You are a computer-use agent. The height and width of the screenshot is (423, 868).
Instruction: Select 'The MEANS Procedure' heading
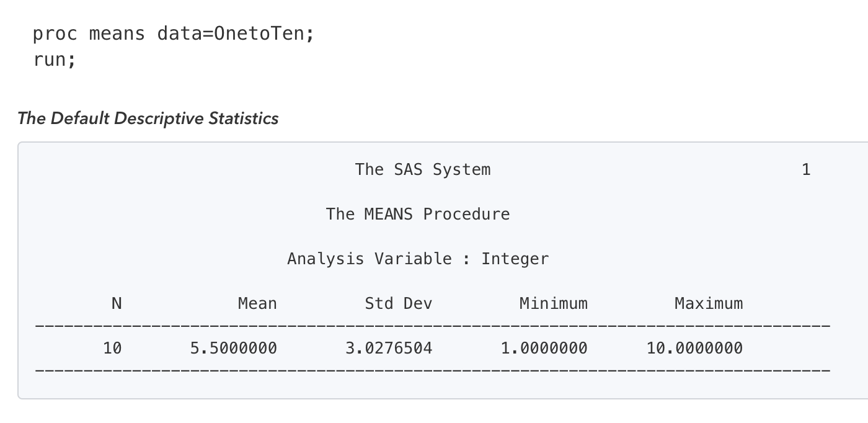coord(417,214)
